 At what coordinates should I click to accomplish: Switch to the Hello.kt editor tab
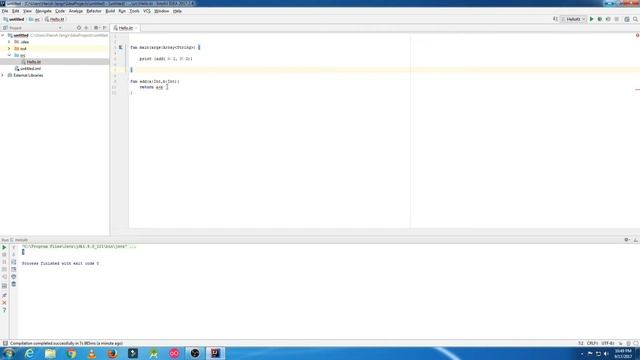pos(125,28)
